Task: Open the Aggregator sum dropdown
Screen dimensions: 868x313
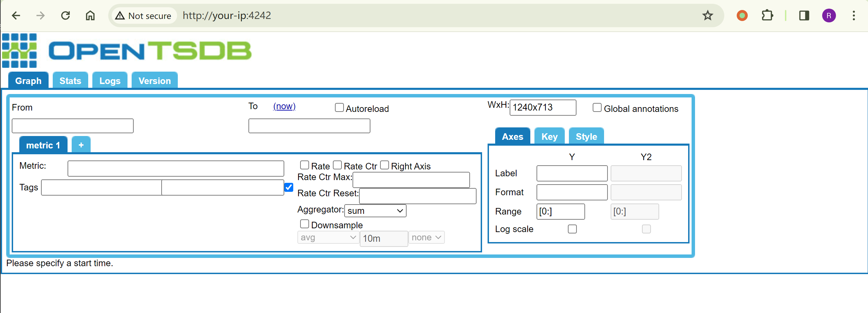Action: click(375, 211)
